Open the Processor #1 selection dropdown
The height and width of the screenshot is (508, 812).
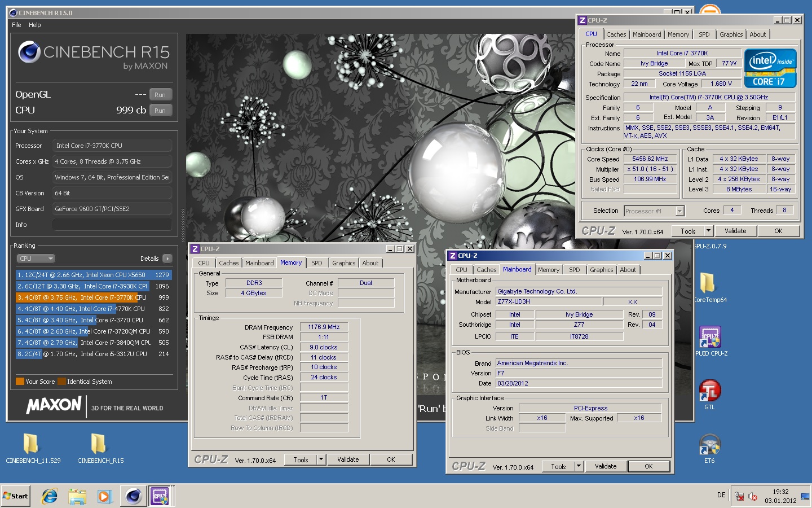click(x=679, y=211)
